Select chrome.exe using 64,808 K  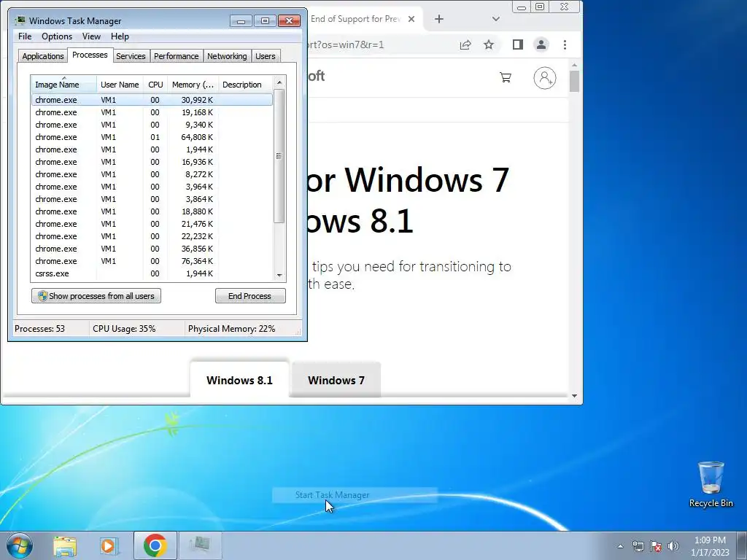[x=152, y=137]
